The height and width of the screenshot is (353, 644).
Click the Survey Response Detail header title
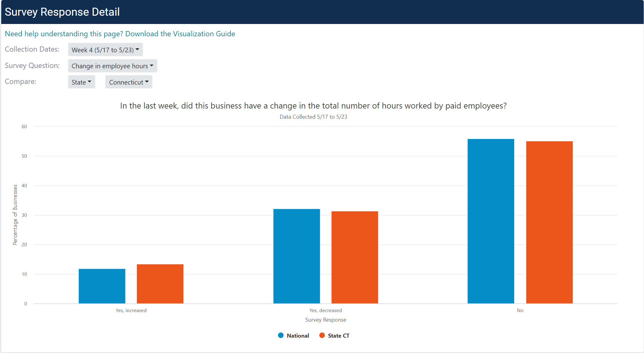[x=62, y=12]
